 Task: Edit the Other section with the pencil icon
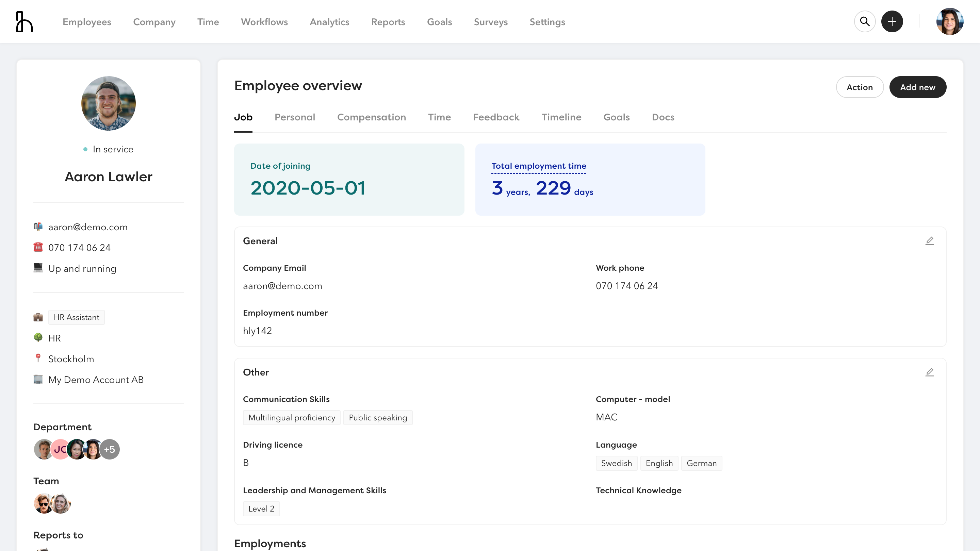(x=930, y=372)
